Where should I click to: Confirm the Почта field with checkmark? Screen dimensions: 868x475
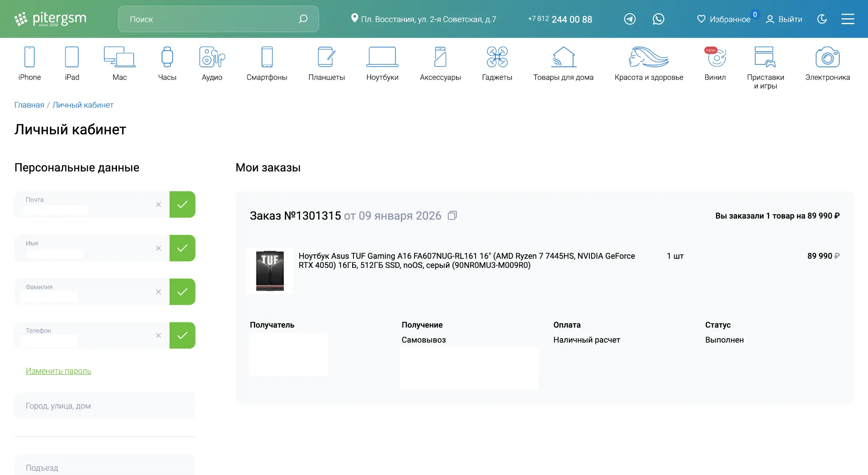pos(182,205)
